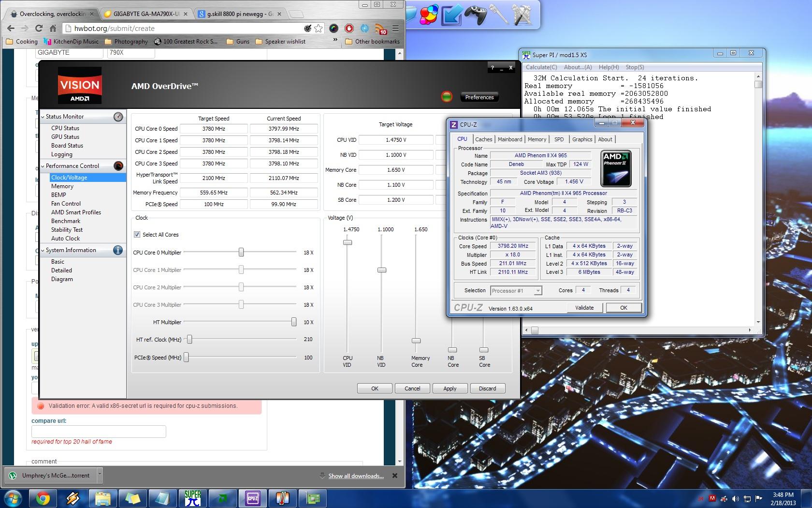This screenshot has width=812, height=508.
Task: Open Sticky Notes from the taskbar
Action: tap(133, 498)
